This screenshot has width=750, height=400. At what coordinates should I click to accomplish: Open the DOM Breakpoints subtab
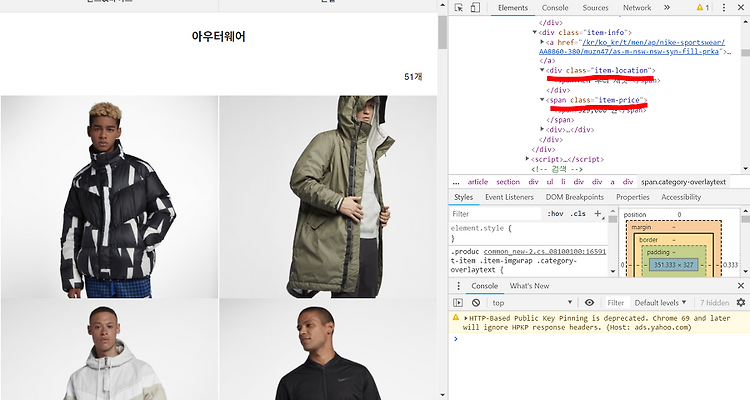574,197
